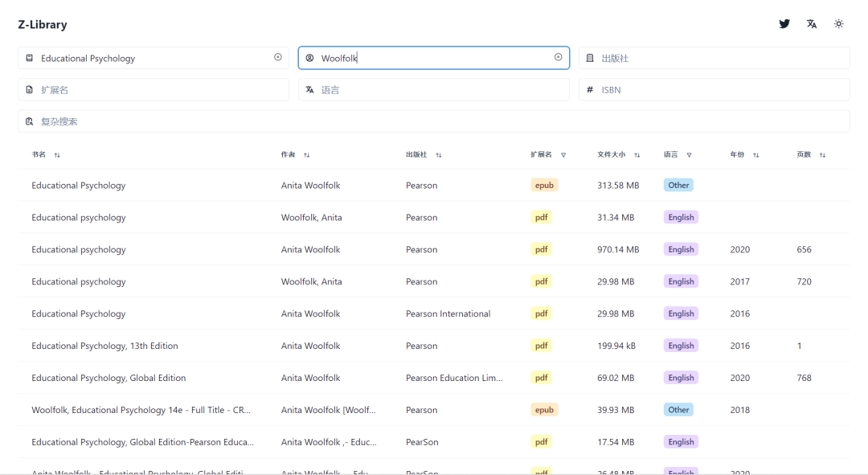Click the 复杂搜索 complex search field

(433, 121)
